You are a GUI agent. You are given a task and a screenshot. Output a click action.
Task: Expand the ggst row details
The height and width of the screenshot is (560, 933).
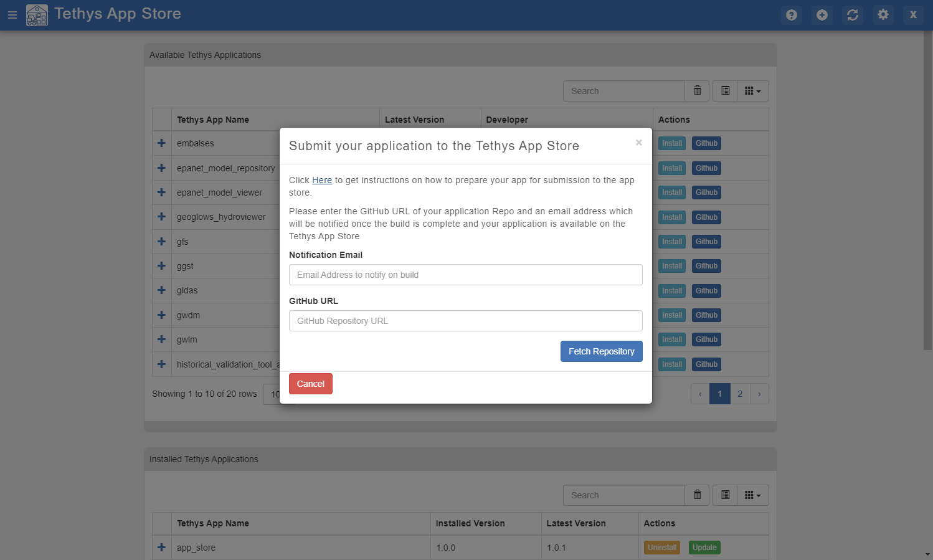pyautogui.click(x=162, y=266)
